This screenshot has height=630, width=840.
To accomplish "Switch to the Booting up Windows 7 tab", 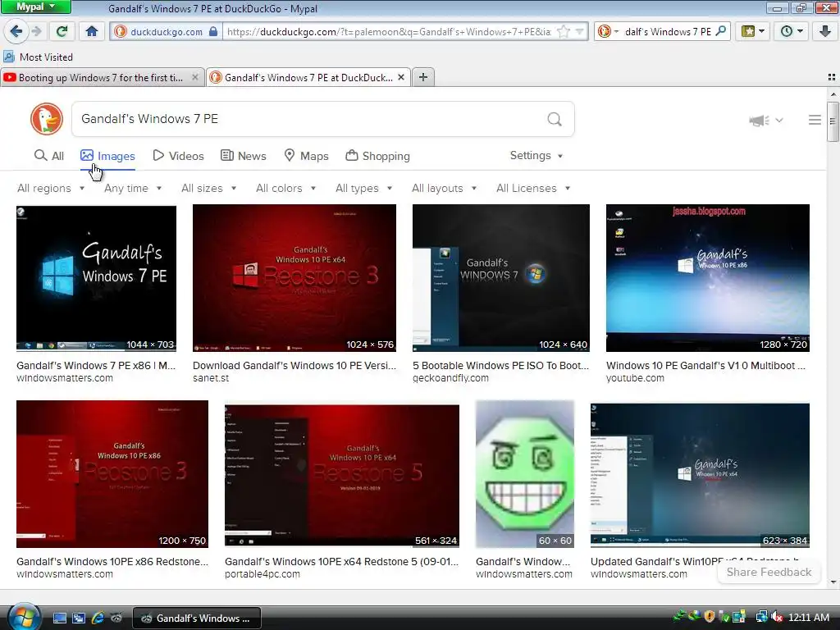I will 99,78.
